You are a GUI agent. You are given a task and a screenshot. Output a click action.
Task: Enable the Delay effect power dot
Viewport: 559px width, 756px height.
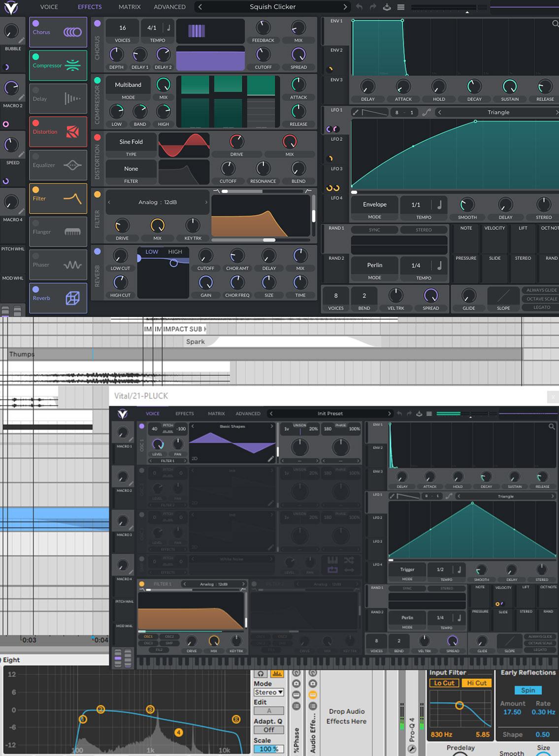click(35, 90)
